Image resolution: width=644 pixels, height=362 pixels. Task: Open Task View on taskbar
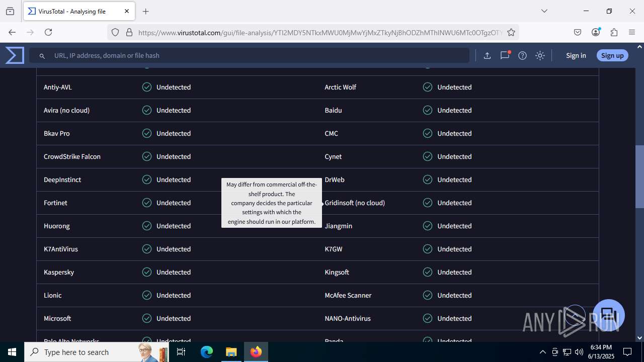click(x=182, y=352)
